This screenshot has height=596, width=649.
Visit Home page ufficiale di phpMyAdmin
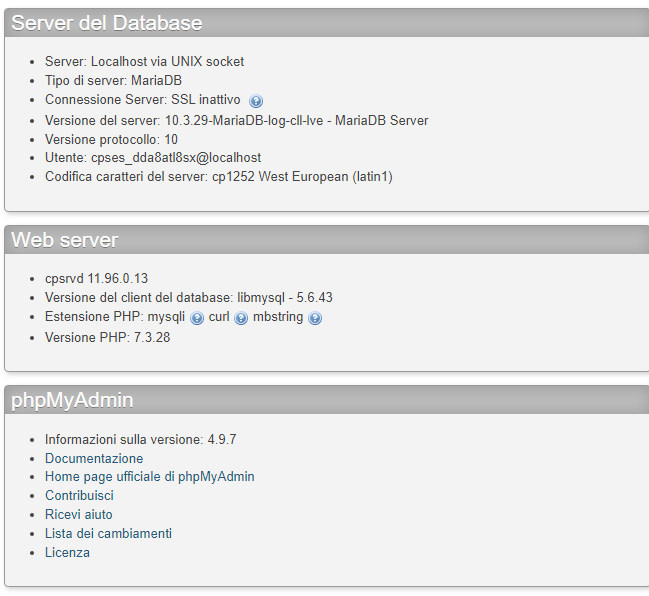(x=149, y=476)
